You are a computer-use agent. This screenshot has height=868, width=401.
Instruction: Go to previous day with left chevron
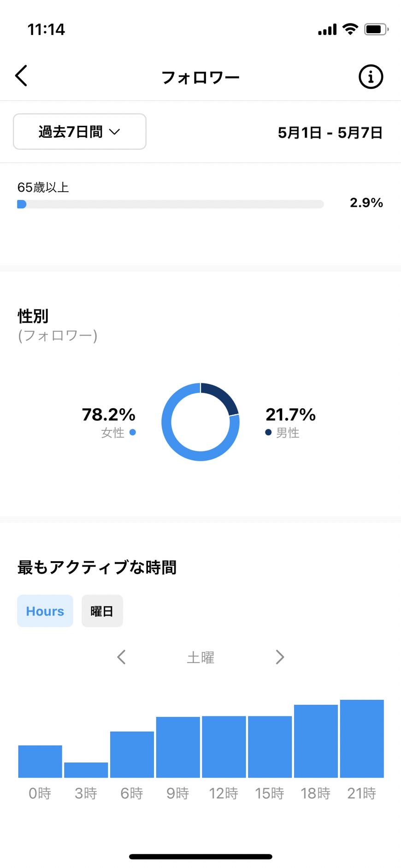pos(121,657)
